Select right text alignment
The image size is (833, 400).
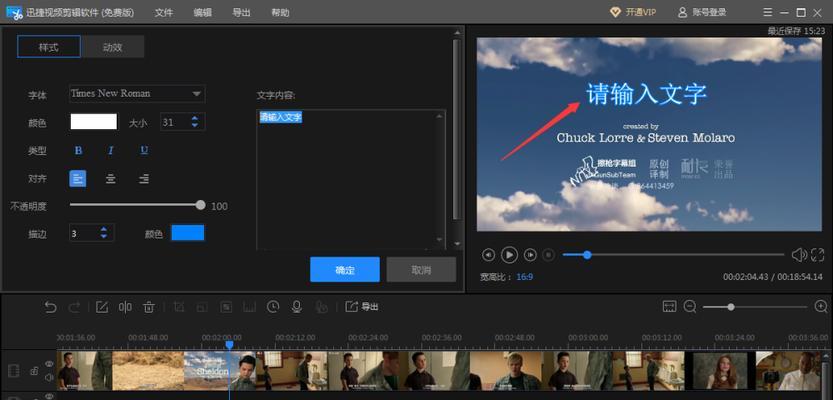[x=144, y=178]
